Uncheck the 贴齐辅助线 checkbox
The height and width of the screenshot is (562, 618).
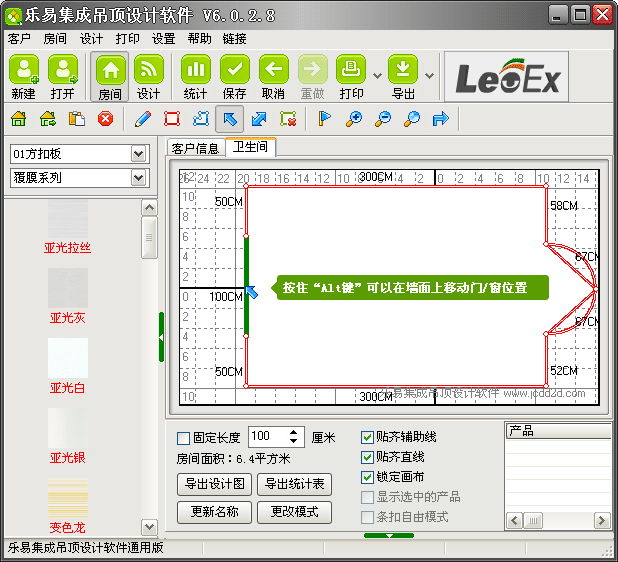367,437
